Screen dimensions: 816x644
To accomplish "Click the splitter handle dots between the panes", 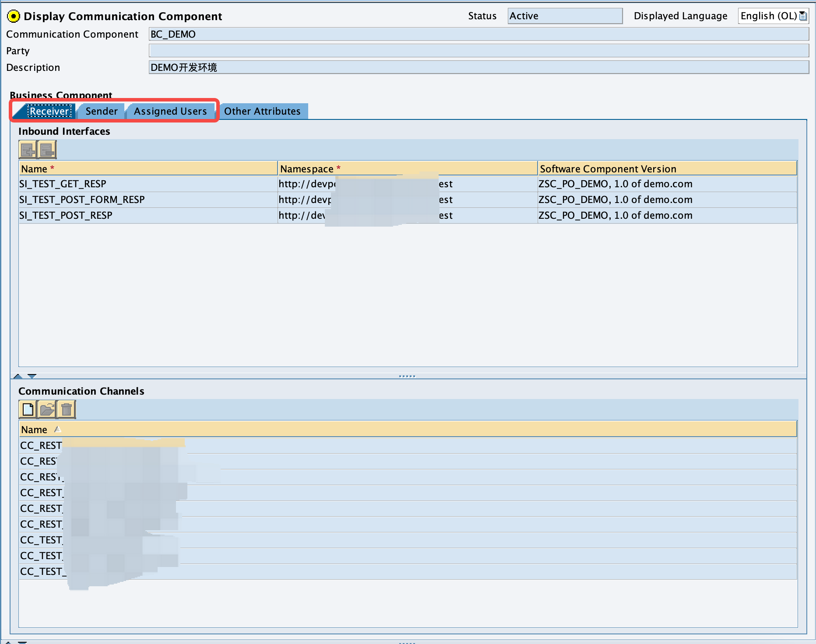I will tap(407, 376).
